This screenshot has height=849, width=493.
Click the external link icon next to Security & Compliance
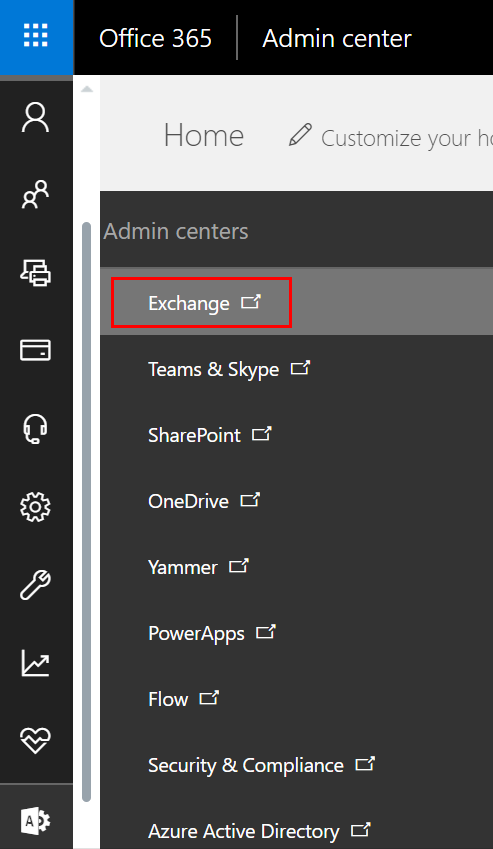(x=365, y=764)
